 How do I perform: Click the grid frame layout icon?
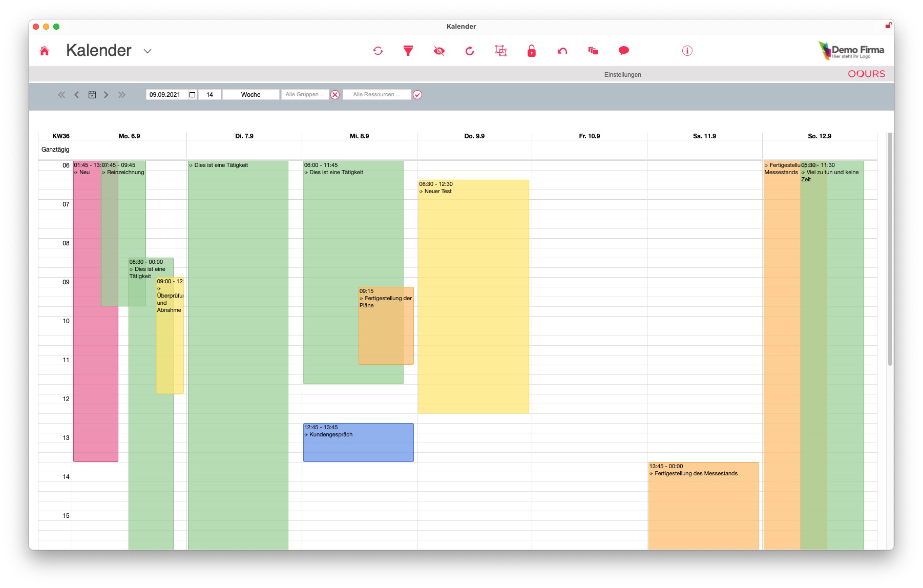point(501,51)
